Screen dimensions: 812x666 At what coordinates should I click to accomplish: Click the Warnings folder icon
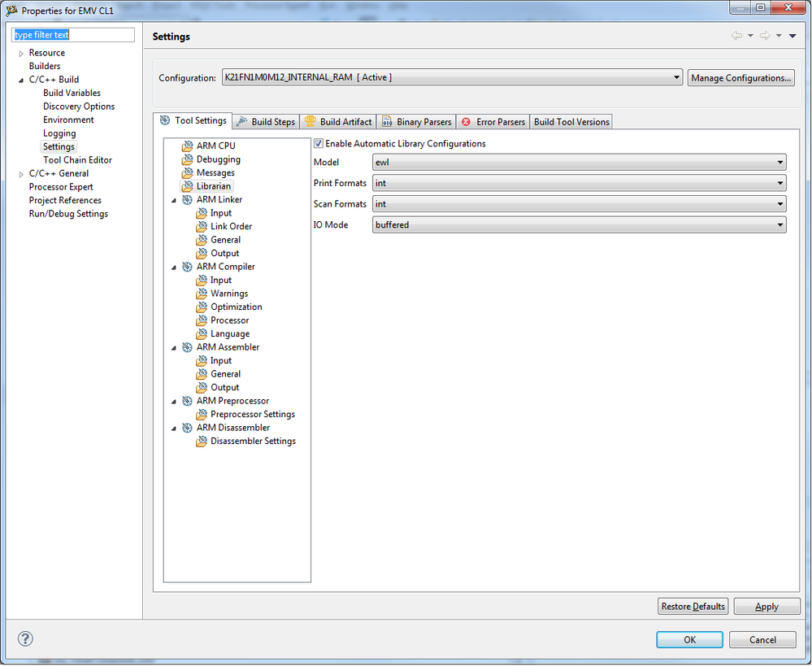pos(202,294)
